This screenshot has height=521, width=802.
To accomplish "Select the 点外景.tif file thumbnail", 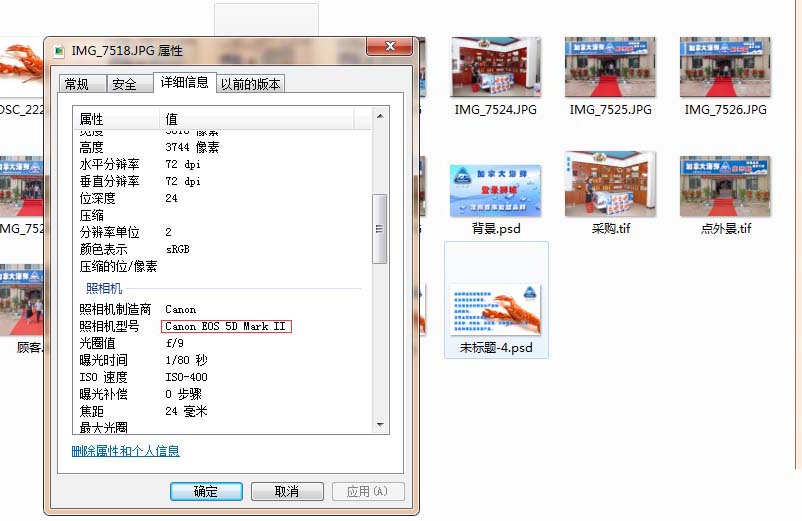I will (725, 186).
